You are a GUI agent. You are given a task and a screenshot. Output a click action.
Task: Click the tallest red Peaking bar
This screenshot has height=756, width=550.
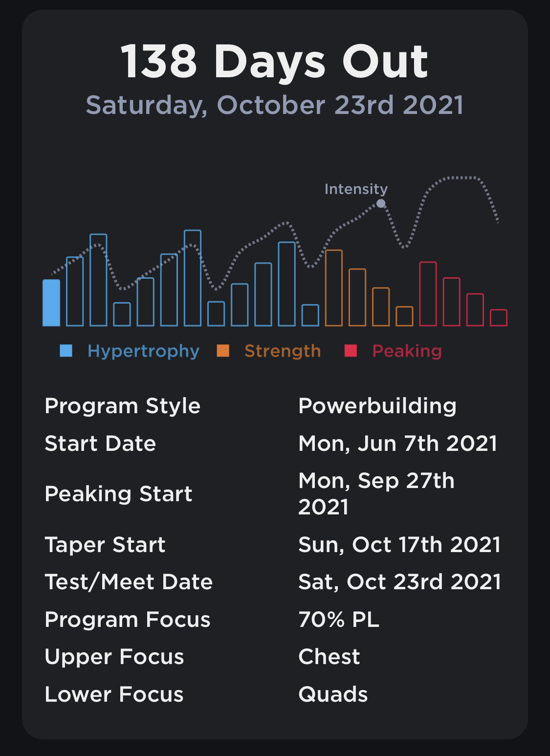[x=428, y=294]
